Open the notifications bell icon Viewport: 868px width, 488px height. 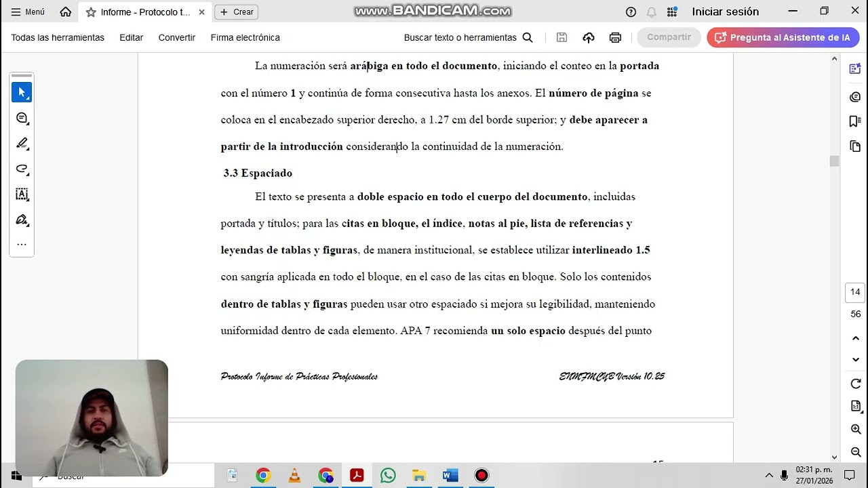[651, 12]
